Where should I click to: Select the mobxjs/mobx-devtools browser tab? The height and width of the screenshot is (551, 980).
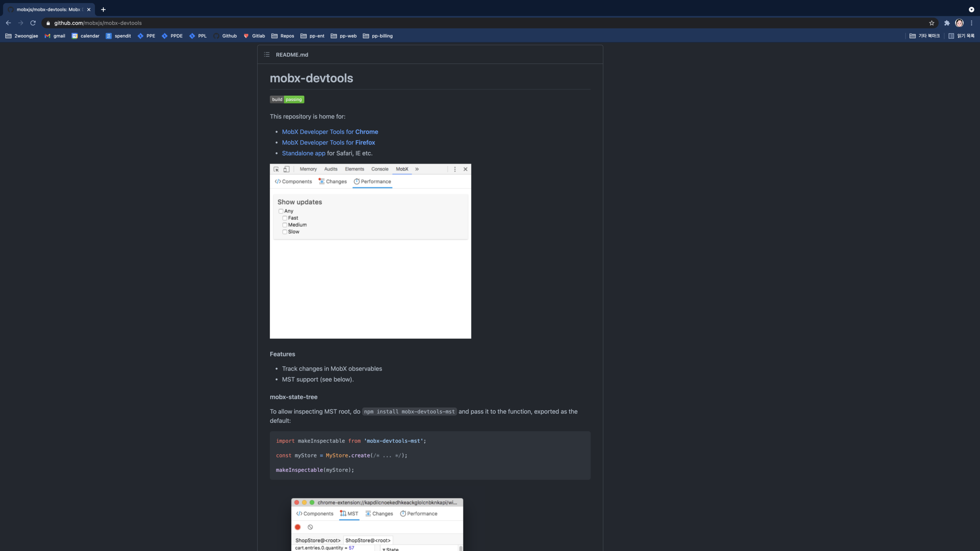pos(48,9)
